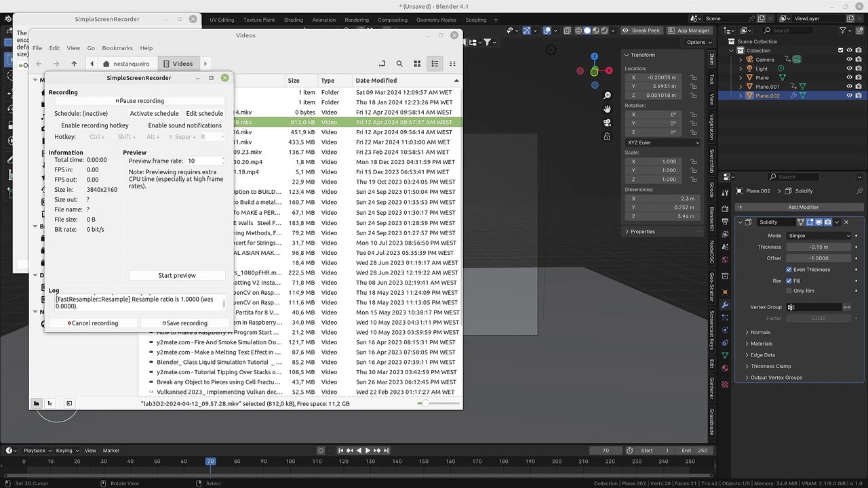Image resolution: width=868 pixels, height=488 pixels.
Task: Go up one folder in Videos window
Action: tap(74, 64)
